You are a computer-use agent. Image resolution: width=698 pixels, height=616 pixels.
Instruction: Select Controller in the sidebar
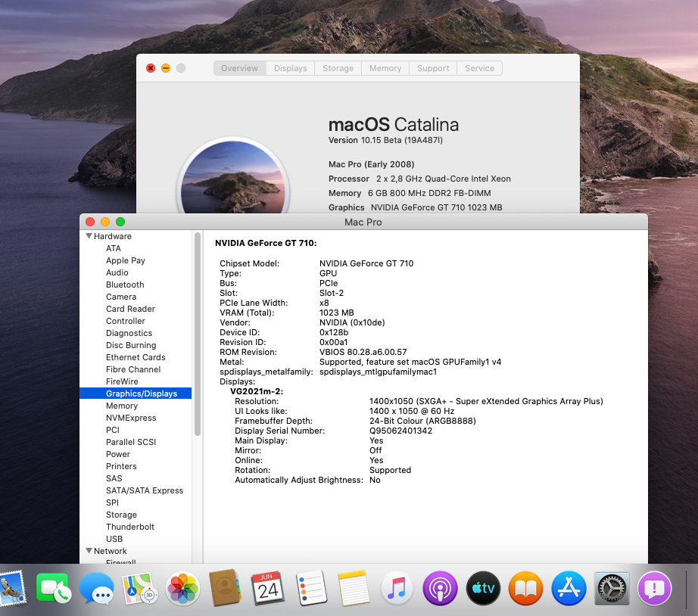(126, 321)
